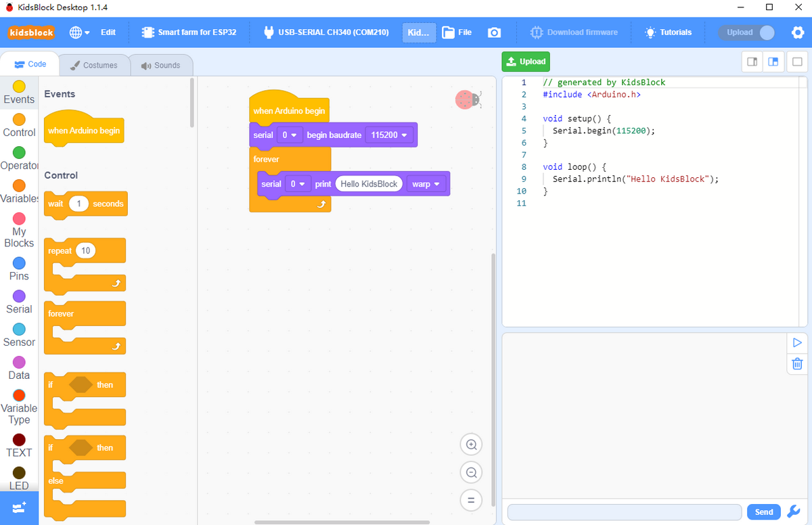
Task: Zoom out the workspace
Action: click(472, 472)
